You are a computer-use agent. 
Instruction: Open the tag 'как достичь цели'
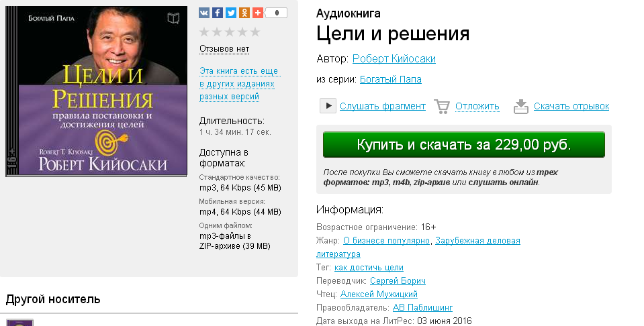point(369,268)
